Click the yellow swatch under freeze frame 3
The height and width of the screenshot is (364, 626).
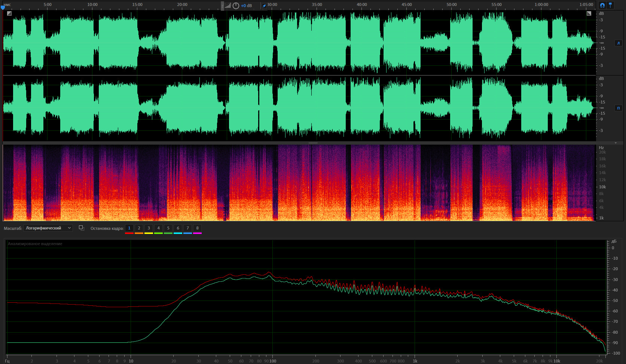pyautogui.click(x=149, y=233)
